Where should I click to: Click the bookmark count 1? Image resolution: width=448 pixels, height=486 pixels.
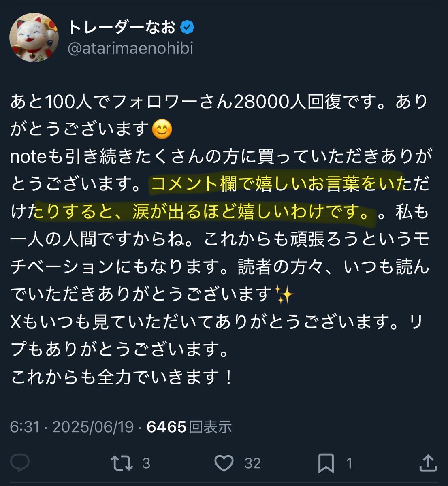tap(349, 463)
